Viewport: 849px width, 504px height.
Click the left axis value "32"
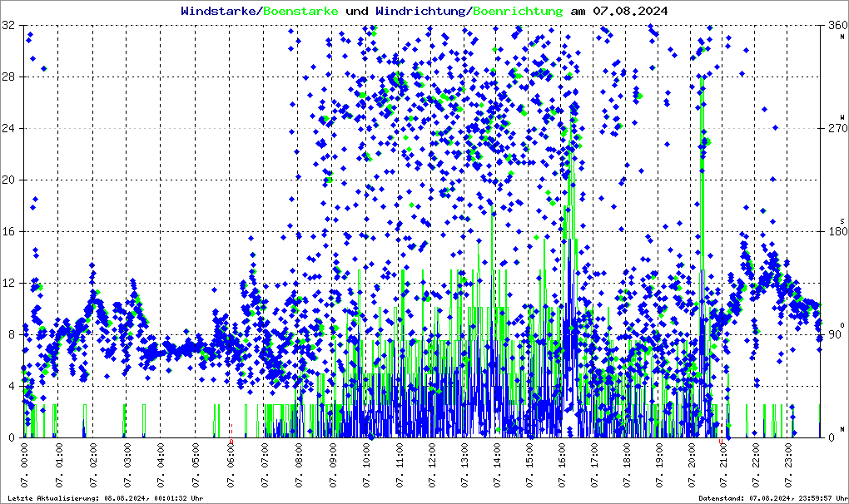(x=8, y=26)
